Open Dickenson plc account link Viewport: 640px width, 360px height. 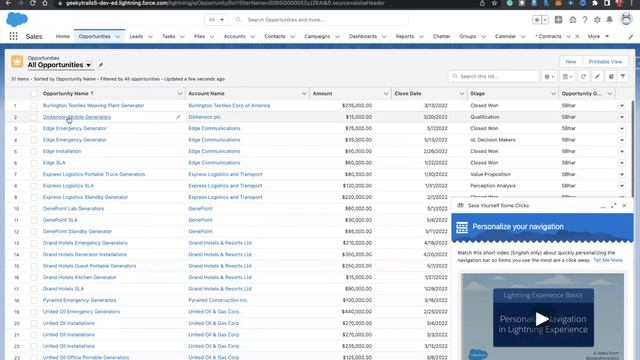[x=204, y=117]
